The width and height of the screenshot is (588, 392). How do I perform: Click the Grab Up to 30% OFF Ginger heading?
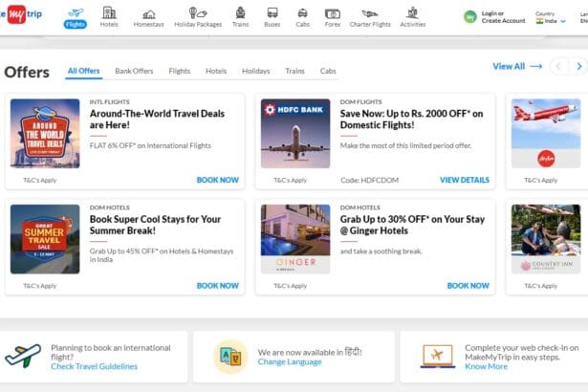coord(412,225)
